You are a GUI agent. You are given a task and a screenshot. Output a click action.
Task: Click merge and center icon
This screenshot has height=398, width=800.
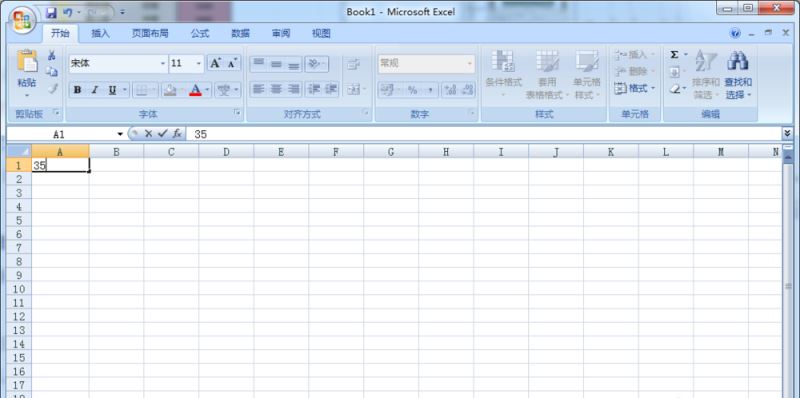click(x=353, y=89)
